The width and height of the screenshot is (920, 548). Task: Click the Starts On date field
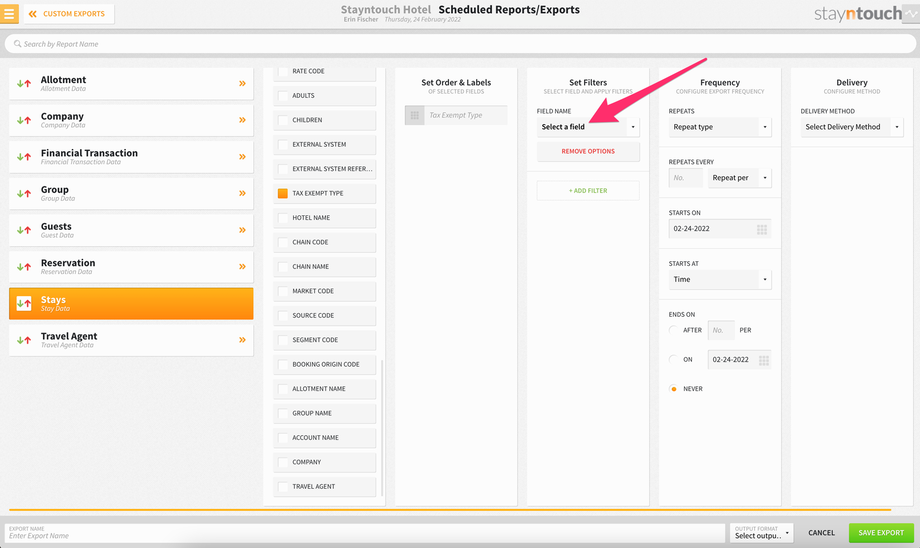click(720, 229)
